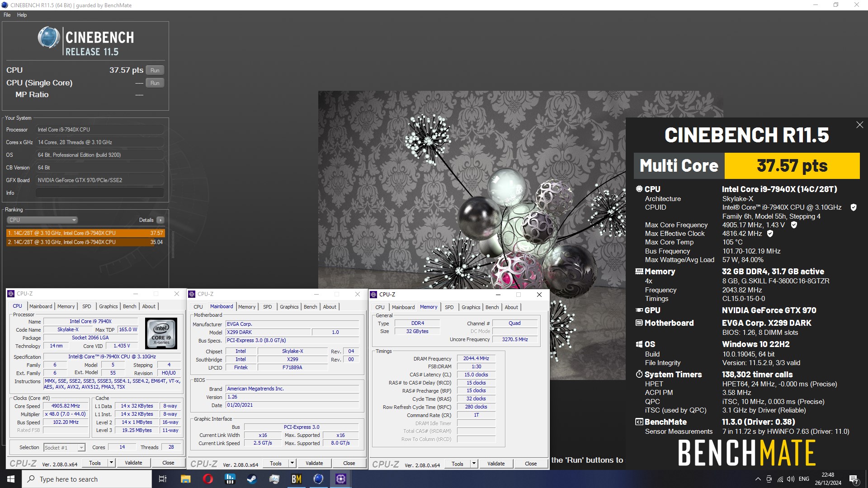Run the multi-core CPU benchmark
Screen dimensions: 868x488
(155, 70)
